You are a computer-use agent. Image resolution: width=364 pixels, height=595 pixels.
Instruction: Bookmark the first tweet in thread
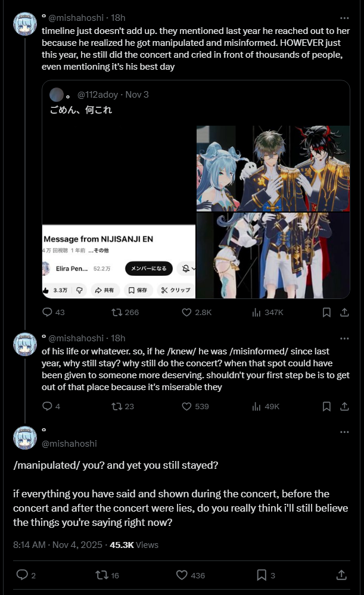pos(326,312)
